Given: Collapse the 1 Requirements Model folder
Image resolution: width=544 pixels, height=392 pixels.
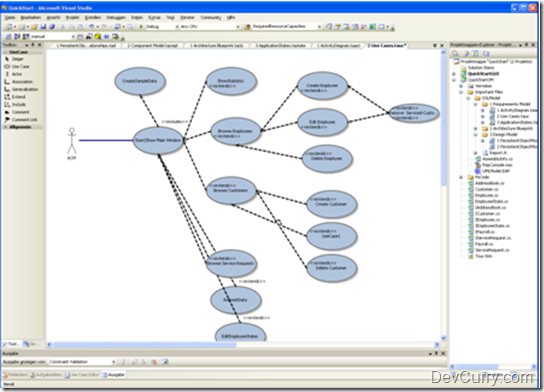Looking at the screenshot, I should point(476,104).
